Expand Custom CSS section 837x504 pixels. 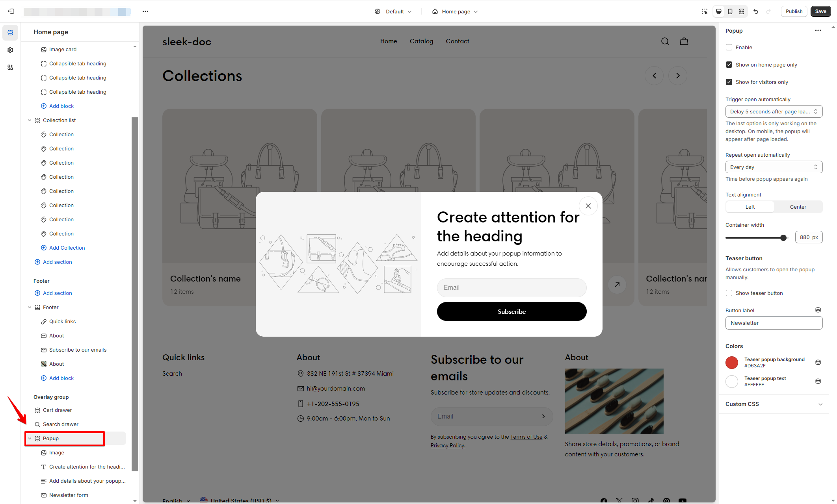[x=774, y=404]
